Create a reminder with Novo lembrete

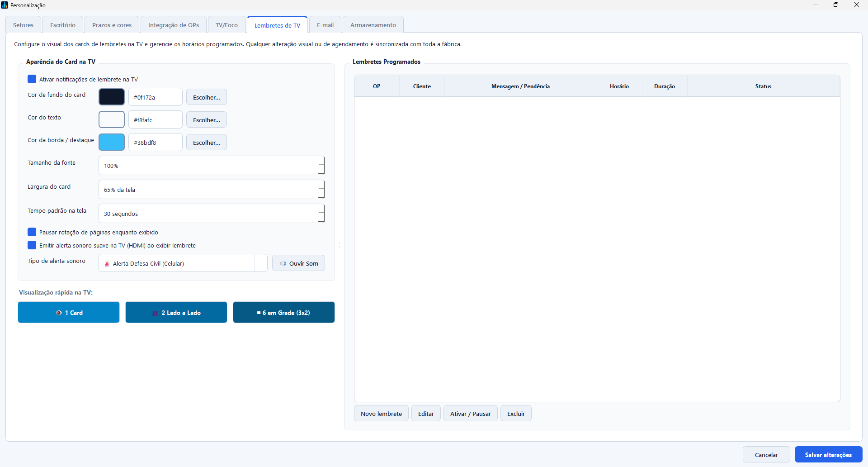(381, 414)
